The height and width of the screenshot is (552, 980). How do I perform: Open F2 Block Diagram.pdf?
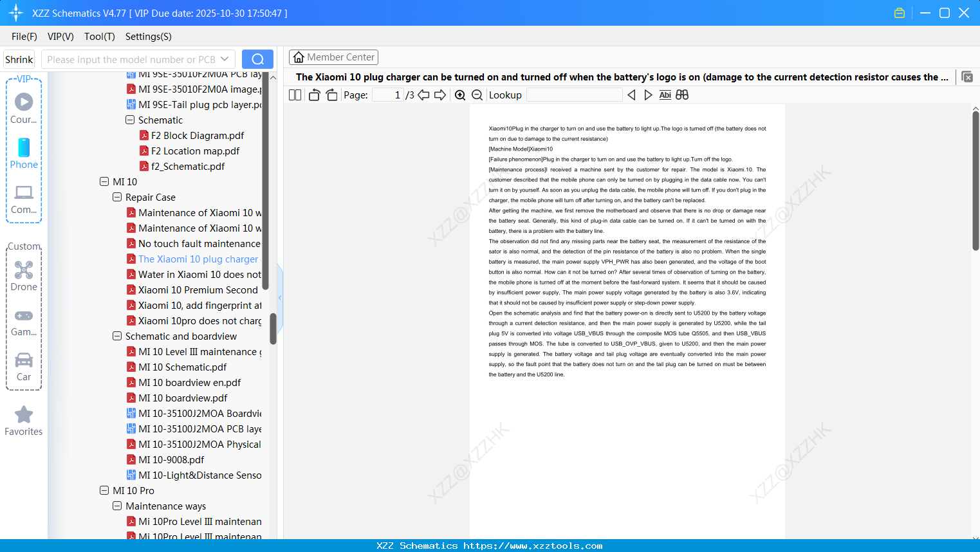point(198,136)
